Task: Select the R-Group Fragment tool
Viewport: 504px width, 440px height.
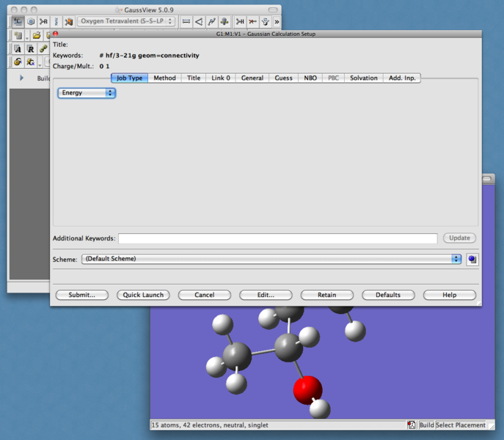Action: (x=43, y=21)
